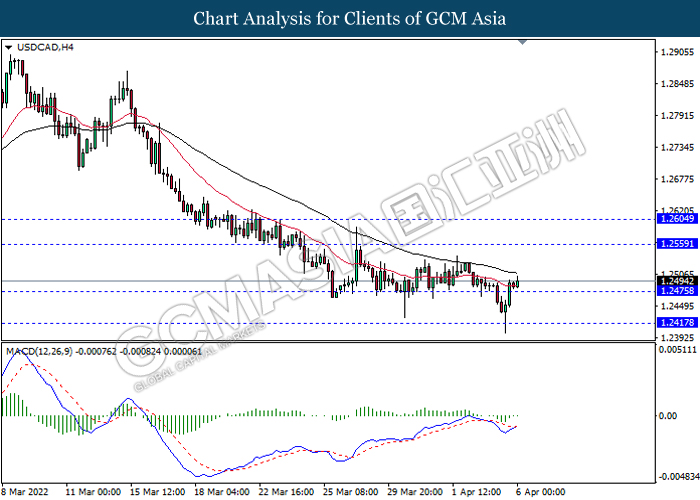This screenshot has height=500, width=700.
Task: Click the 1.27345 price axis value
Action: [678, 147]
